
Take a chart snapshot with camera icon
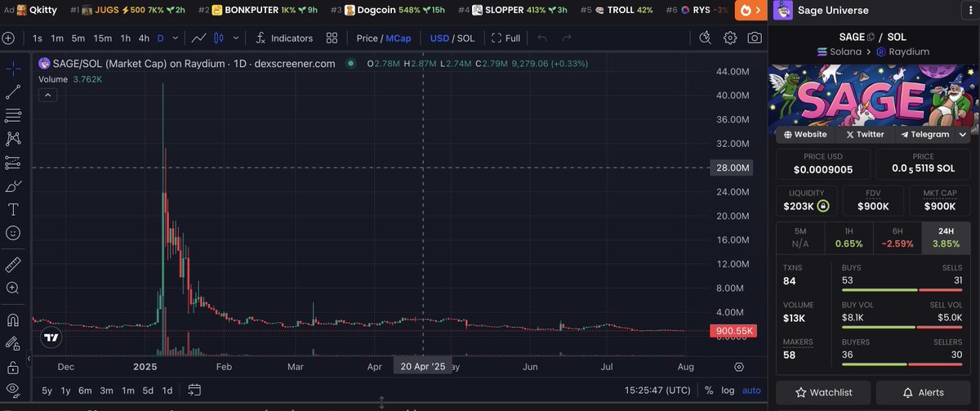[x=755, y=38]
